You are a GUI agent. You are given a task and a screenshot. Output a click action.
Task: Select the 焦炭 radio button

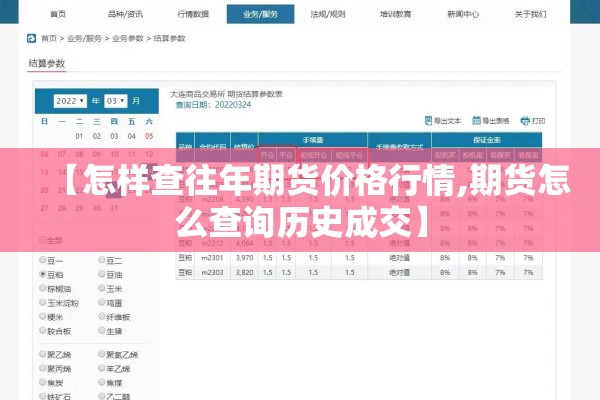(x=43, y=382)
